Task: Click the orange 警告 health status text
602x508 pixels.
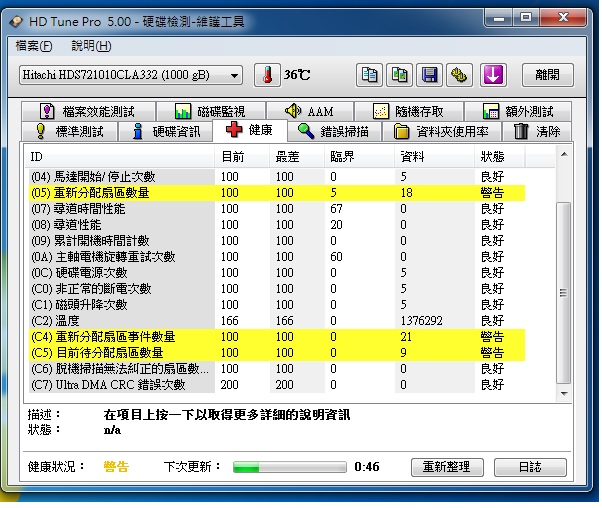Action: [x=116, y=467]
